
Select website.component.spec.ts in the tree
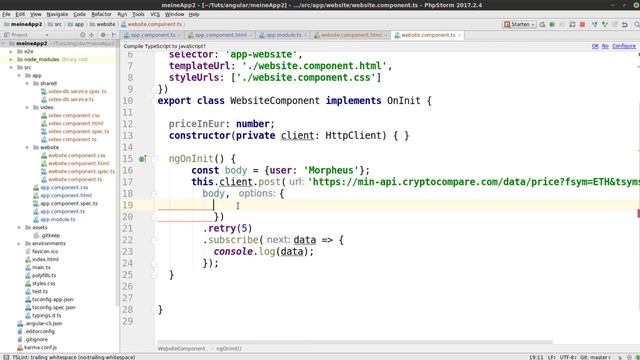pos(81,171)
